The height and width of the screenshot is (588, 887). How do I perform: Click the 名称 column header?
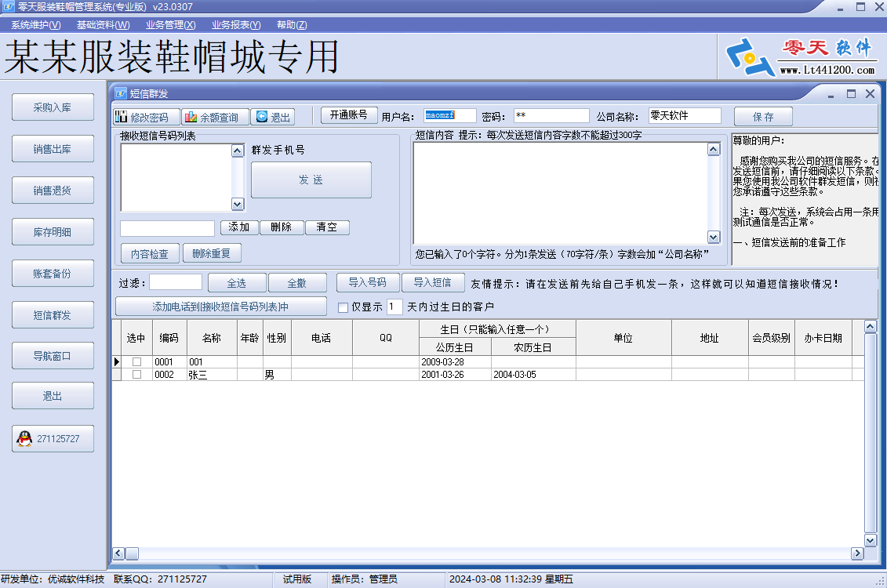[x=212, y=338]
